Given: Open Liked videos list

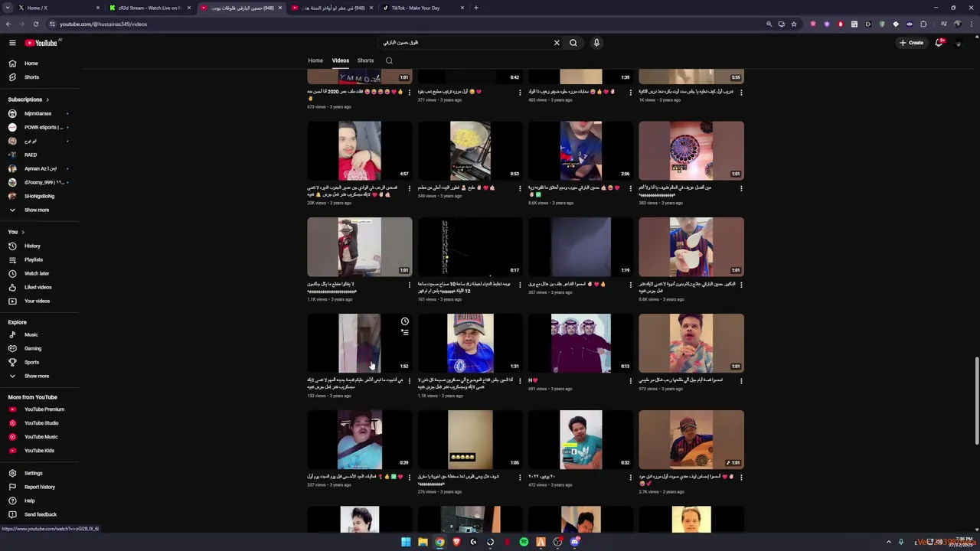Looking at the screenshot, I should pos(38,287).
